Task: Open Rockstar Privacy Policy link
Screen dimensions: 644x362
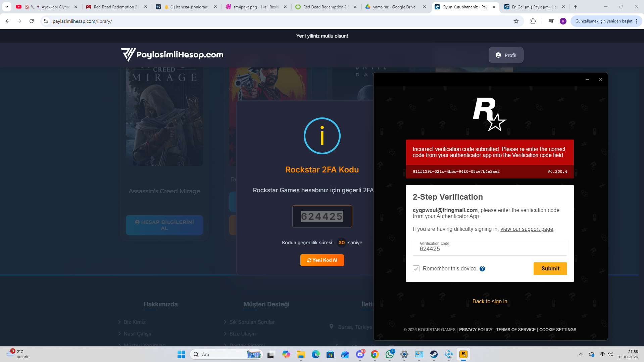Action: coord(476,330)
